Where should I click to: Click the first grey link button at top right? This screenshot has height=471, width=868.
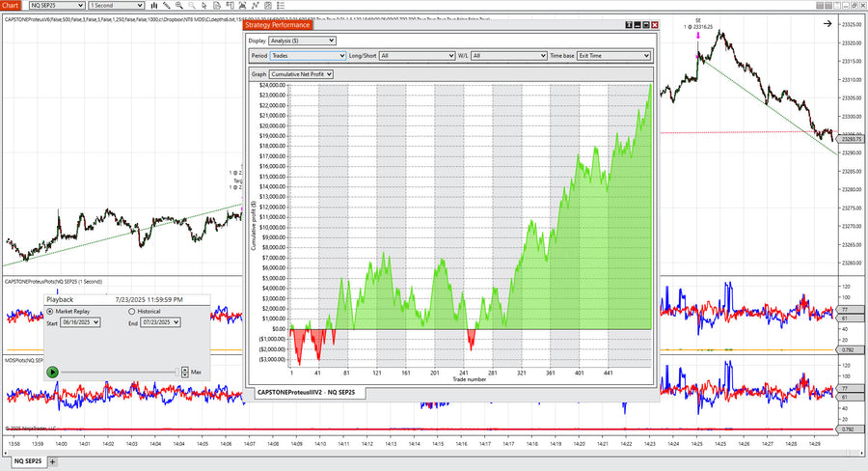pyautogui.click(x=821, y=6)
